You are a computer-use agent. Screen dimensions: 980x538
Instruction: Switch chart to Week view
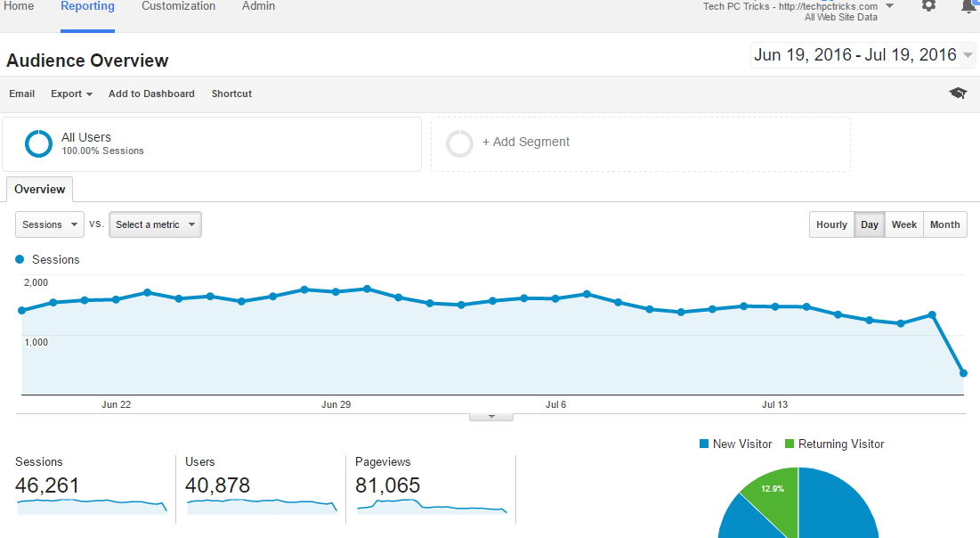click(903, 224)
